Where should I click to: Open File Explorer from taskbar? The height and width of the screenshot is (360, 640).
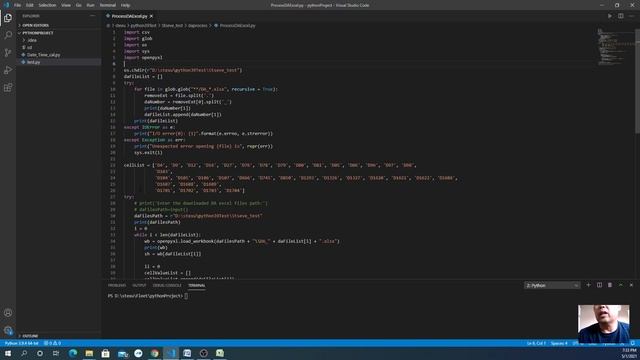[x=89, y=353]
